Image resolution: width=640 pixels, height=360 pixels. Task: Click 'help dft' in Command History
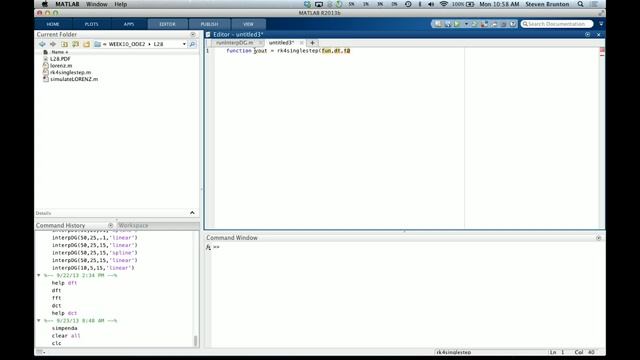tap(64, 283)
